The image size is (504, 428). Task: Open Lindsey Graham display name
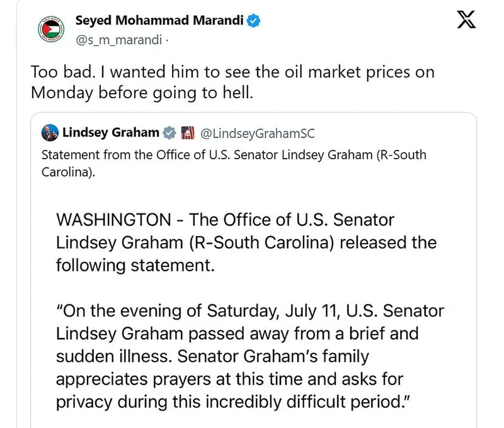[x=111, y=132]
